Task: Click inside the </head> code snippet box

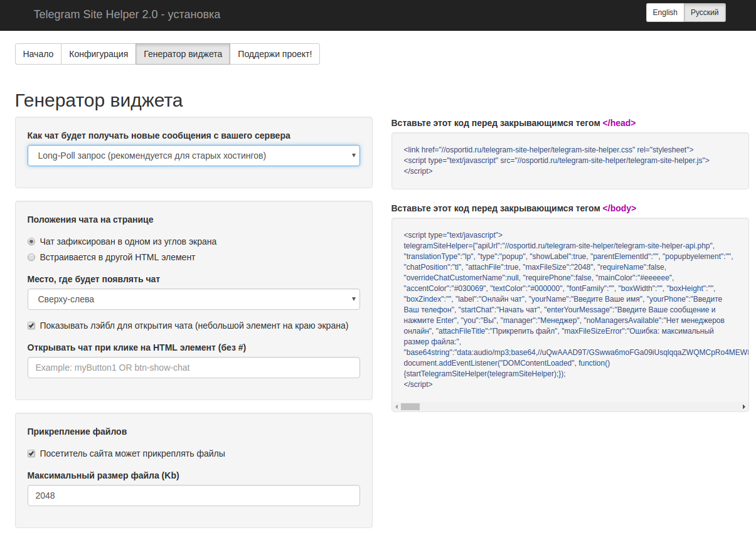Action: click(570, 161)
